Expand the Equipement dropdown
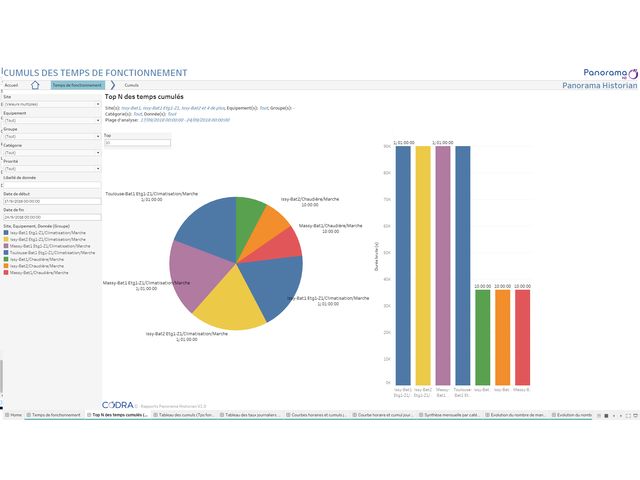This screenshot has width=640, height=480. [51, 120]
